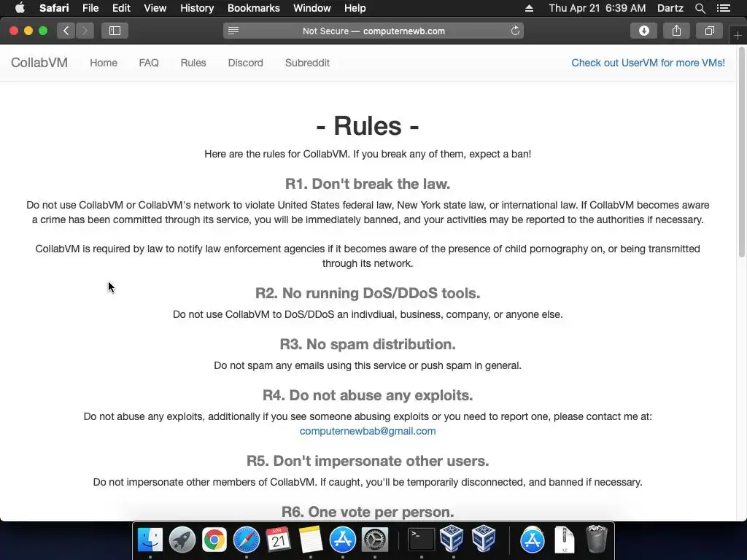Click the address bar showing computernewb.com

pyautogui.click(x=373, y=31)
